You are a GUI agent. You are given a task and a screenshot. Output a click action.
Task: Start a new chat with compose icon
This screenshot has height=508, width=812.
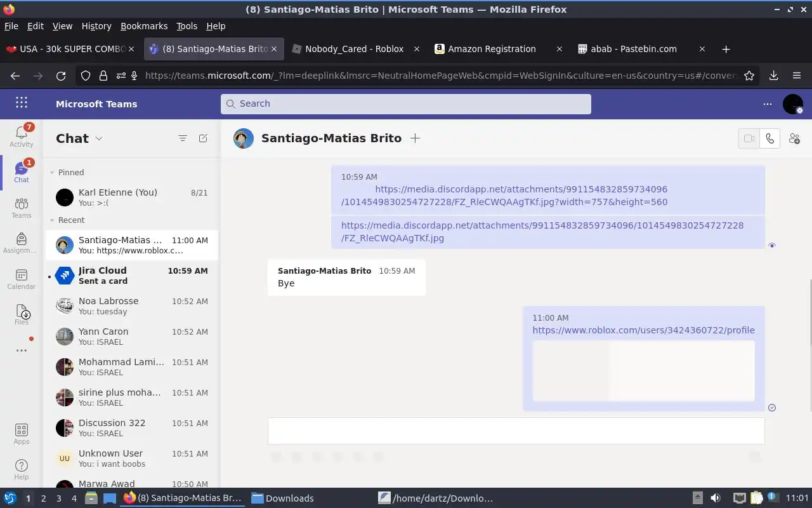click(x=203, y=138)
